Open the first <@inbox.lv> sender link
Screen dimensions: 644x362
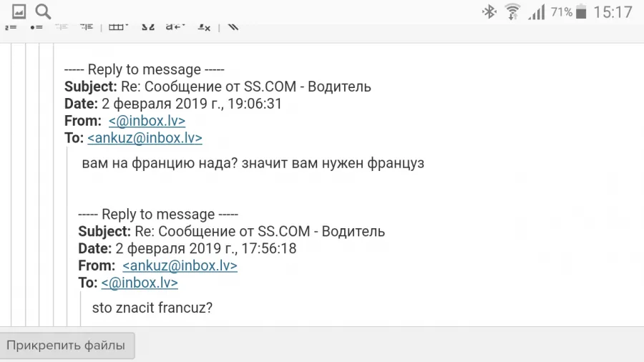[147, 121]
